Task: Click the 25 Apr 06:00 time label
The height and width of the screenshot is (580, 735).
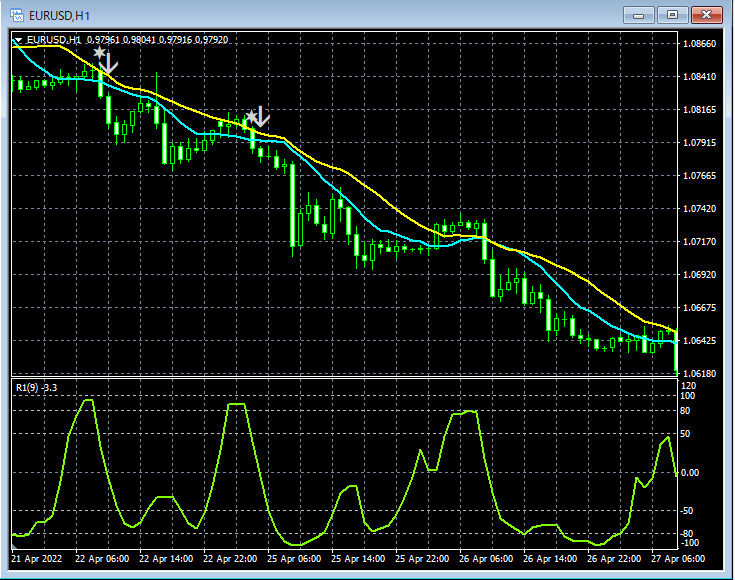Action: click(294, 559)
